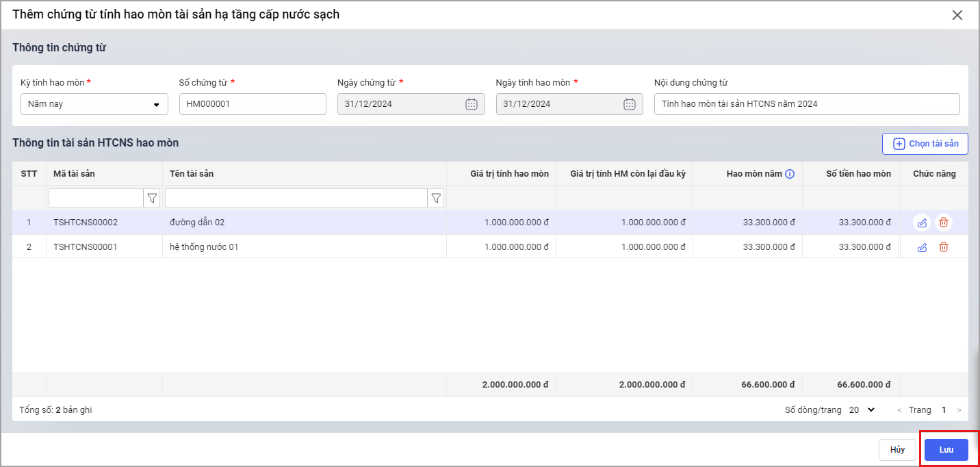Delete the hệ thống nước 01 row
The image size is (980, 467).
click(x=944, y=247)
